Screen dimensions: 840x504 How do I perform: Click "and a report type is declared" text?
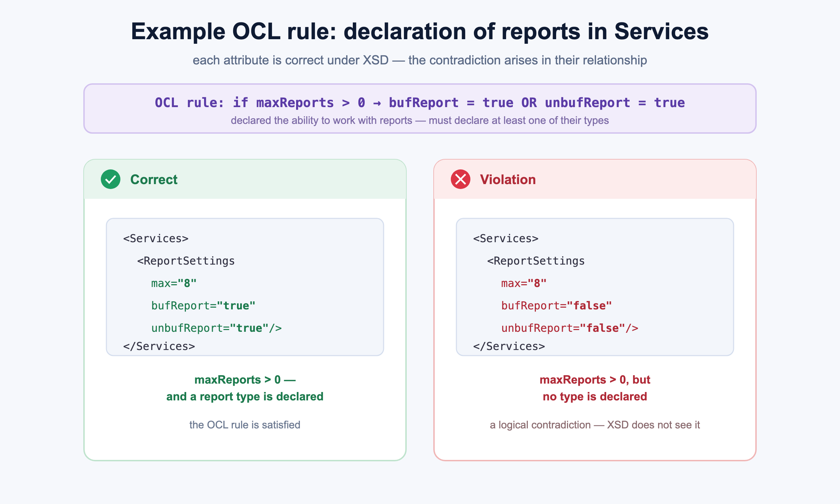pos(245,397)
